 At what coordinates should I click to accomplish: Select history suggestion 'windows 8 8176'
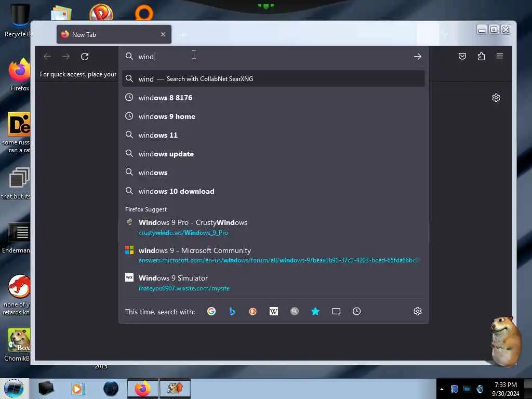[273, 98]
